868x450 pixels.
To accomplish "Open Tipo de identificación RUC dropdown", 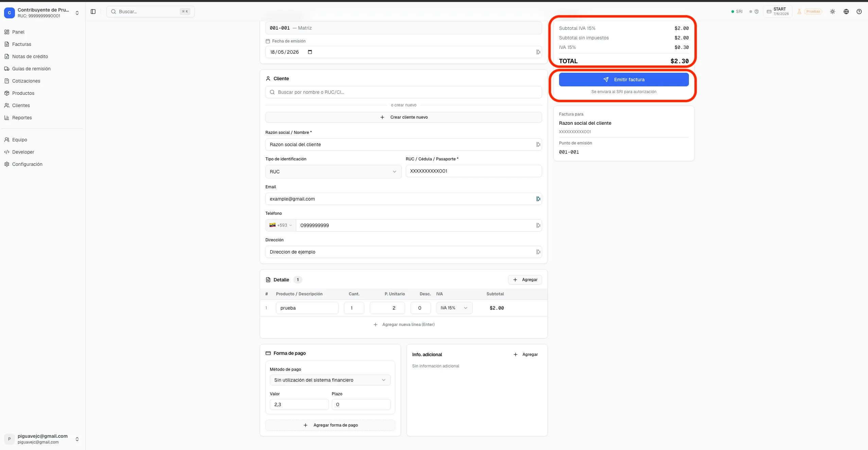I will pos(333,172).
